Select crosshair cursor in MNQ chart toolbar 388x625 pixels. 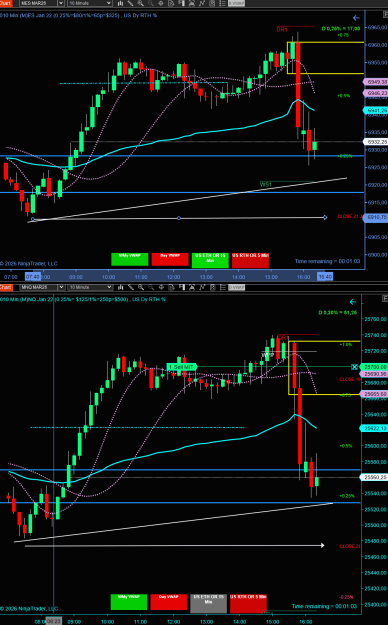pyautogui.click(x=161, y=287)
